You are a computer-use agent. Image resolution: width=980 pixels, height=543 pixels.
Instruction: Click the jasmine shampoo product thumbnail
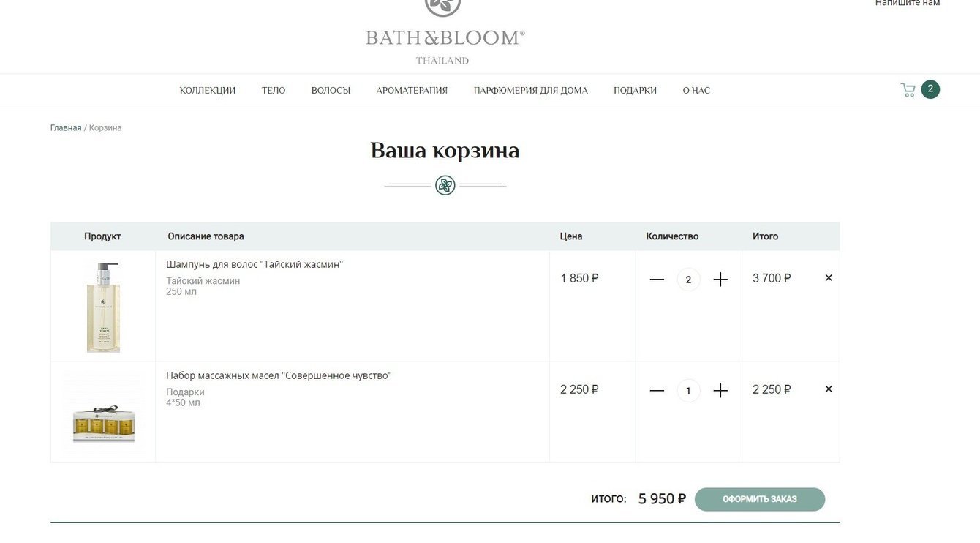(103, 307)
